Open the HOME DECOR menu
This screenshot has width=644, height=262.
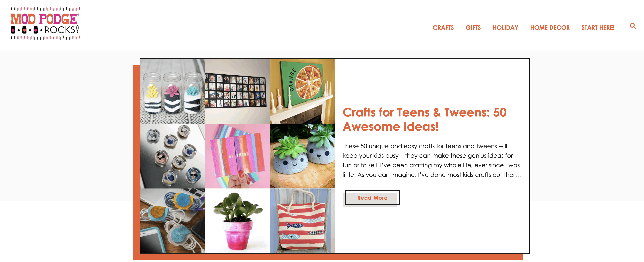tap(550, 28)
